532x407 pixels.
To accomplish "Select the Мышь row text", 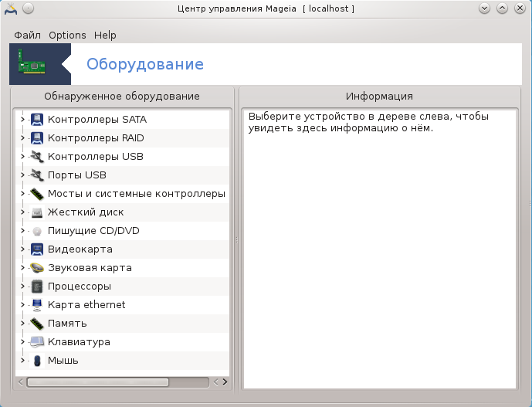I will [x=63, y=361].
